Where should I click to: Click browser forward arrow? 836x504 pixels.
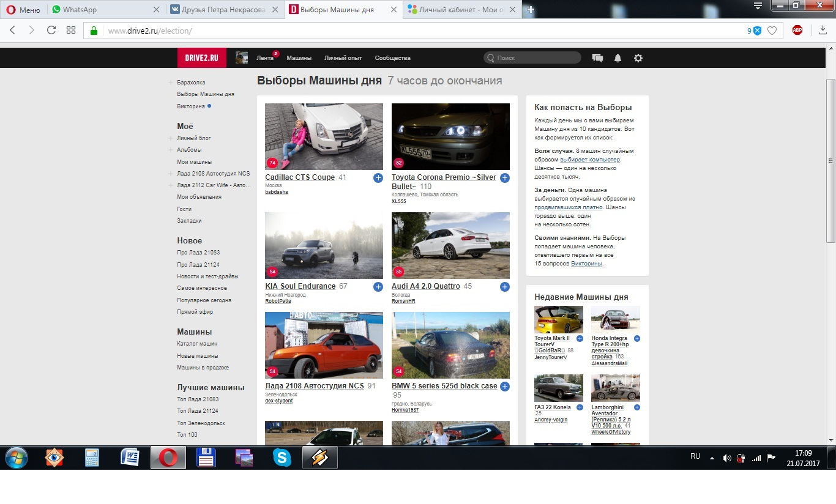click(x=32, y=30)
